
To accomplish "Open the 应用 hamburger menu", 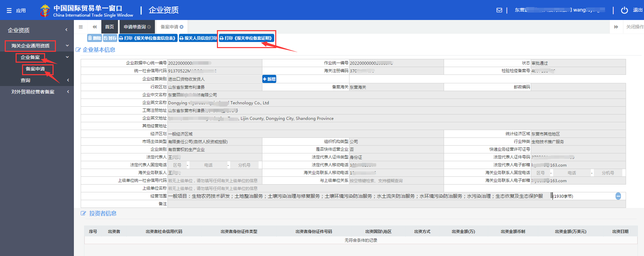I will [16, 10].
